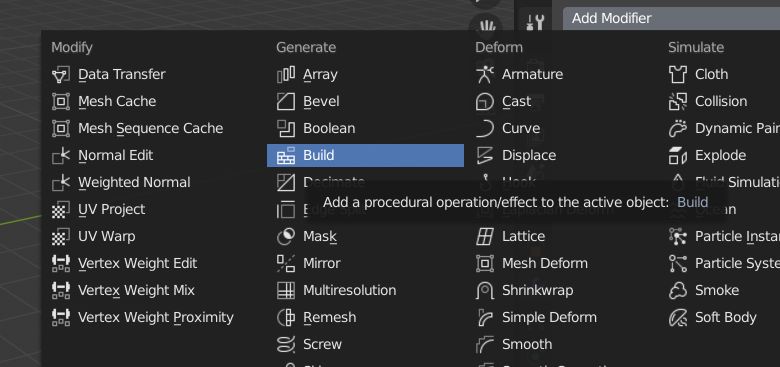Add the Weighted Normal modifier
780x367 pixels.
(134, 183)
